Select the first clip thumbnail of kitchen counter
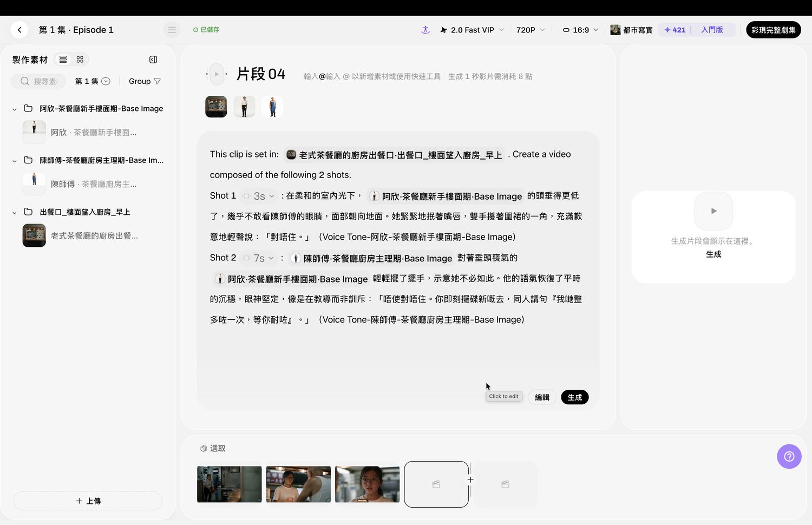Viewport: 812px width, 525px height. (x=229, y=484)
